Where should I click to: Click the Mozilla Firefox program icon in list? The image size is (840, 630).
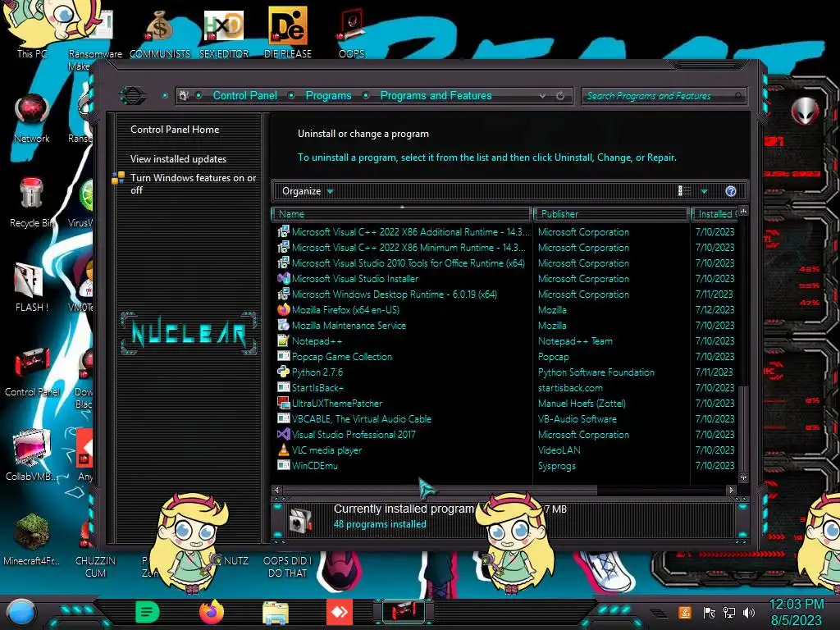click(x=283, y=309)
